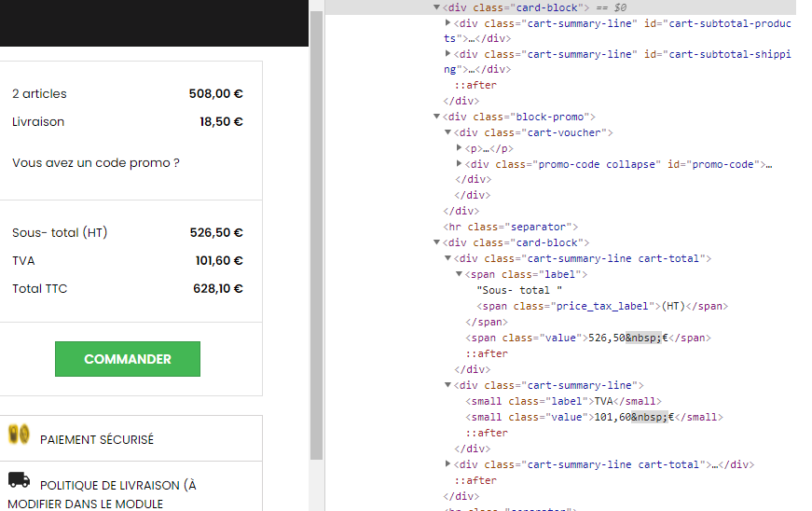Collapse the block-promo div node
Viewport: 812px width, 511px height.
436,117
